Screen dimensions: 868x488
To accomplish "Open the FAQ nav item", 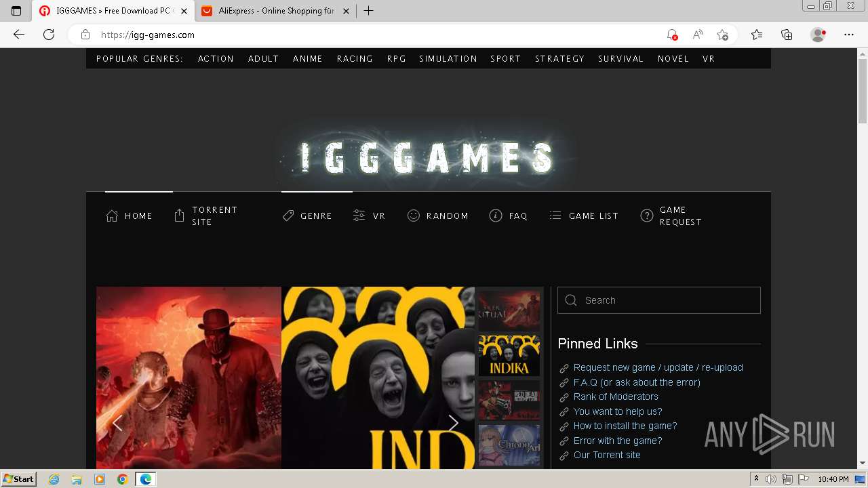I will click(x=508, y=216).
